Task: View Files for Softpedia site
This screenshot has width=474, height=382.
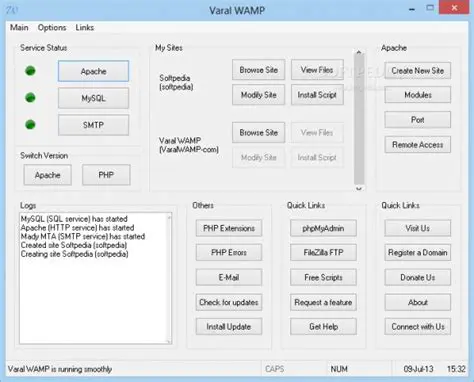Action: [317, 70]
